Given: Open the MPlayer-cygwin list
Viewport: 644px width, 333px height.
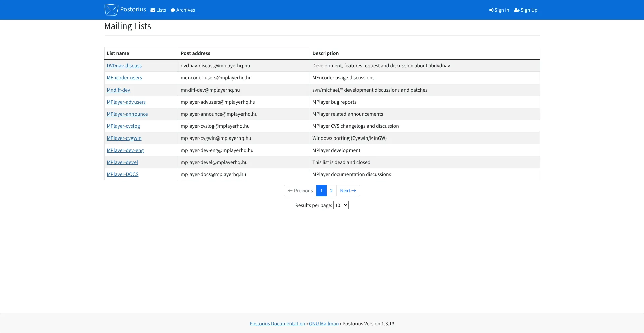Looking at the screenshot, I should pyautogui.click(x=124, y=138).
